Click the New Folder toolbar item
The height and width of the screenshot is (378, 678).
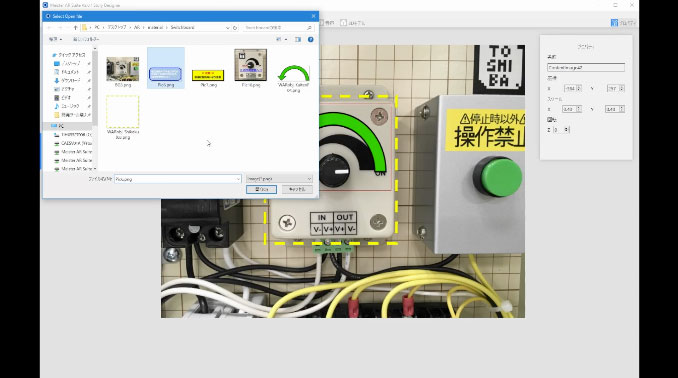(x=86, y=39)
